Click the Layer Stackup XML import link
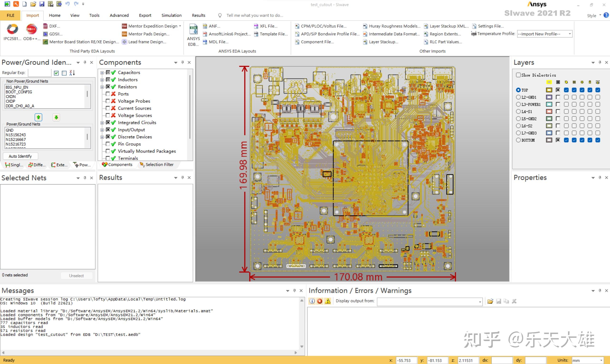The width and height of the screenshot is (610, 364). click(449, 26)
